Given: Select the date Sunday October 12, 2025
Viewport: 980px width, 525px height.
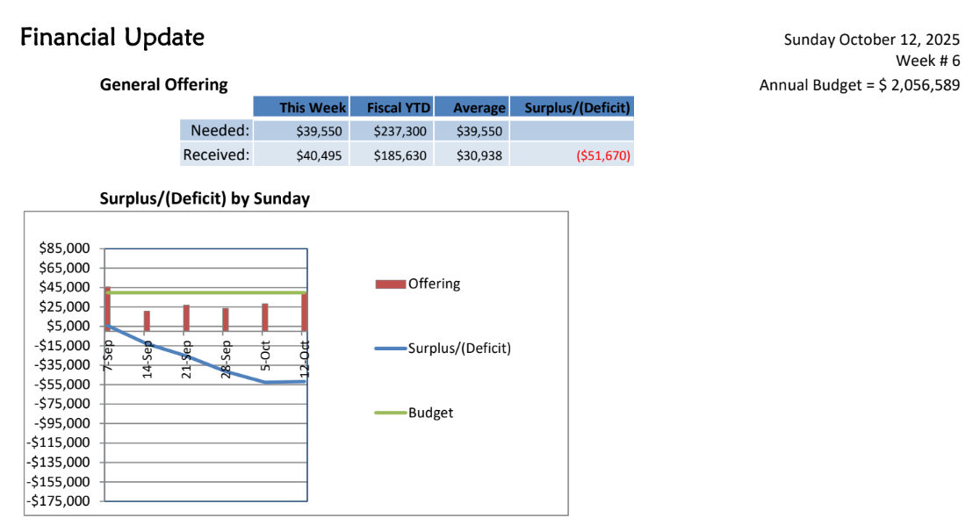Looking at the screenshot, I should coord(871,40).
